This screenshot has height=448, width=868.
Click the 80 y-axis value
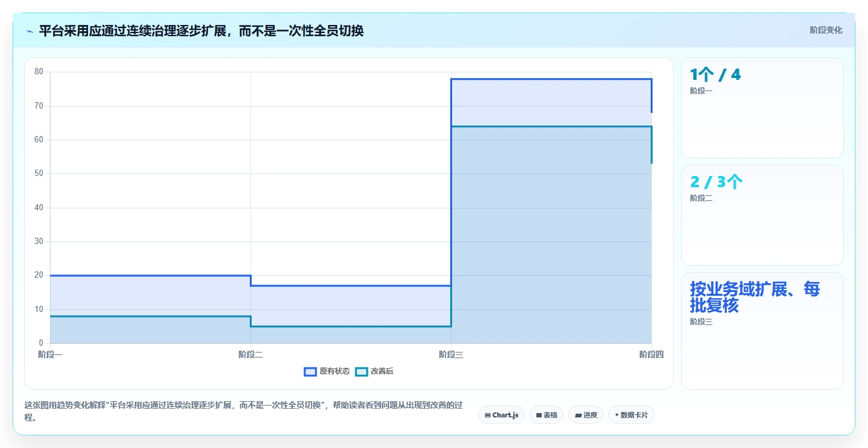click(x=39, y=72)
